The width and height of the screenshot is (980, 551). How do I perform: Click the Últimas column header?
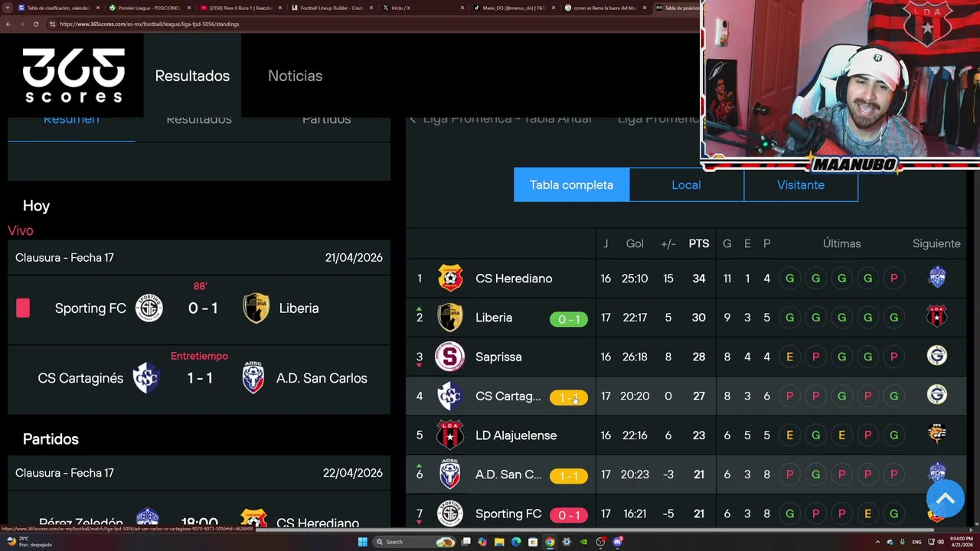841,243
